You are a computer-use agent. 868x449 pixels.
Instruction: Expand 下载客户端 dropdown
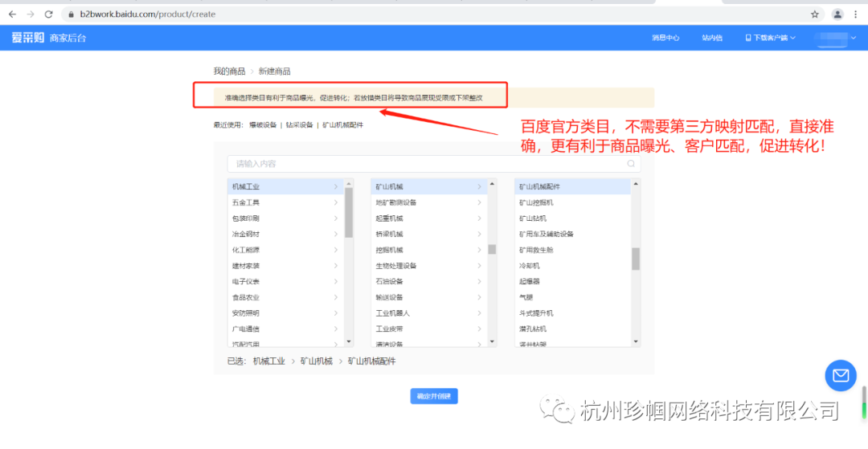point(770,39)
